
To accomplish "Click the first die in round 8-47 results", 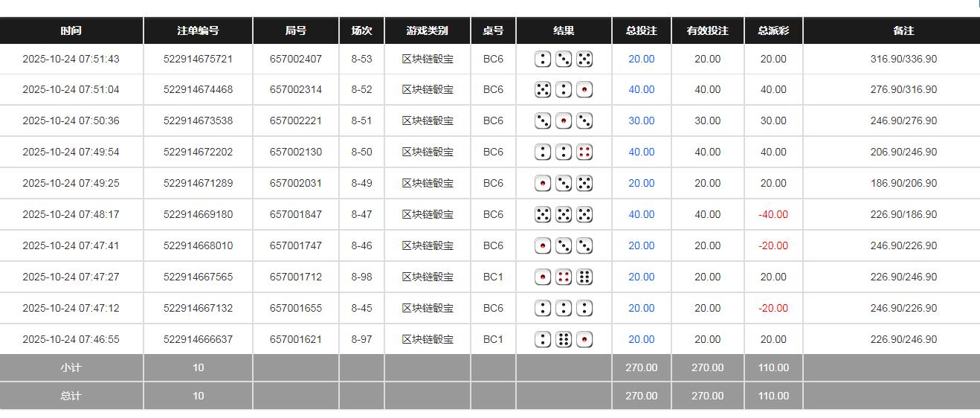I will [543, 215].
